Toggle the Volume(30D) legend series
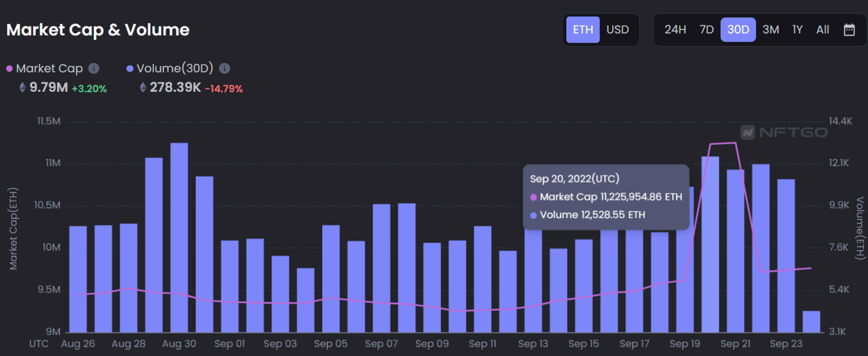This screenshot has height=356, width=868. click(175, 69)
